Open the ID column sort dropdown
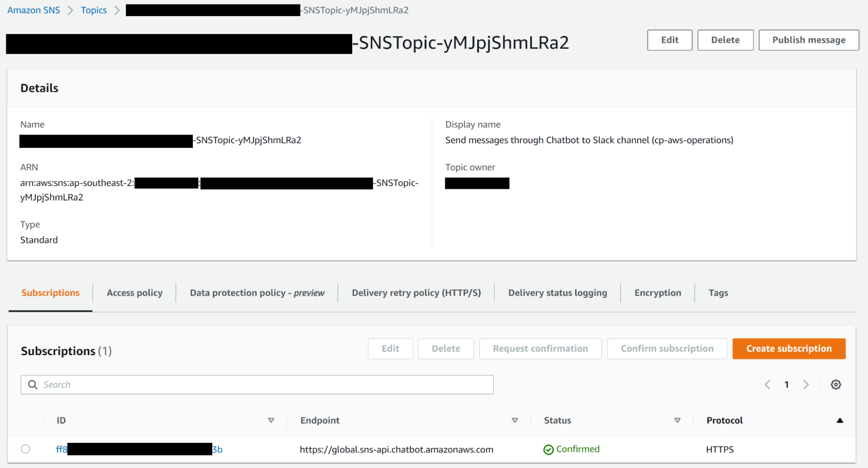Screen dimensions: 868x468 (x=271, y=420)
